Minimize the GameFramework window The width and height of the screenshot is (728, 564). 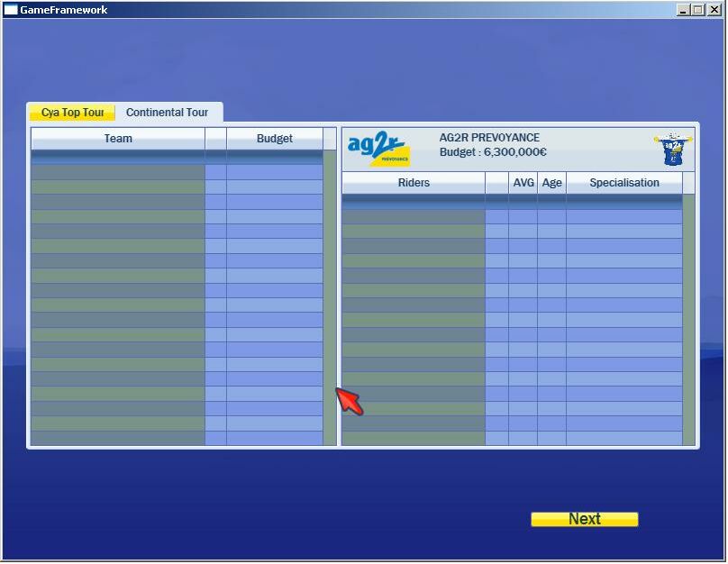pos(684,10)
